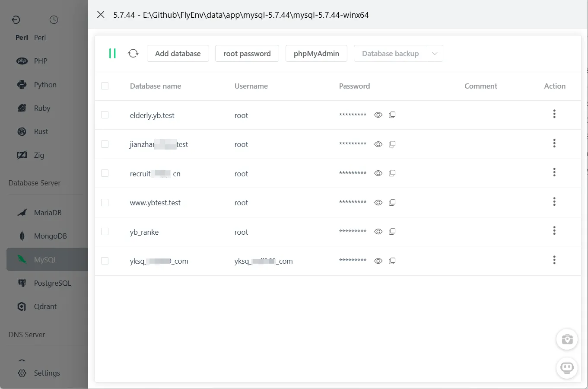Select the Python environment icon

pos(22,84)
